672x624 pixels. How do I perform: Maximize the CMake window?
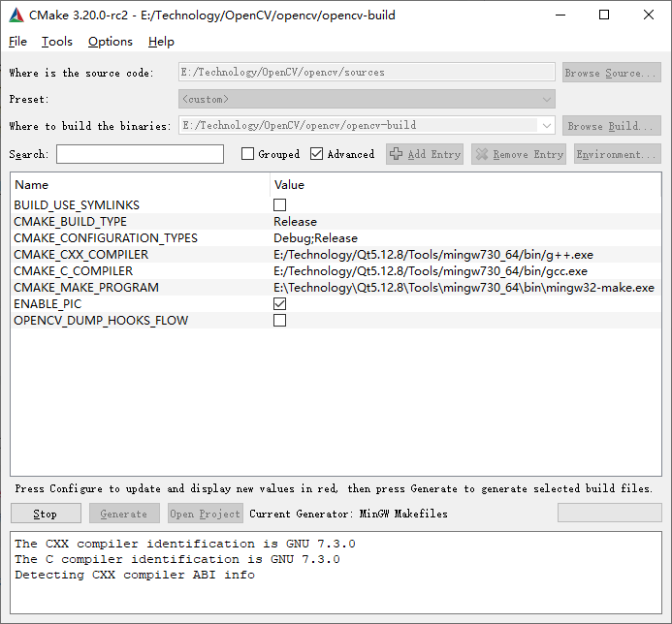coord(604,15)
